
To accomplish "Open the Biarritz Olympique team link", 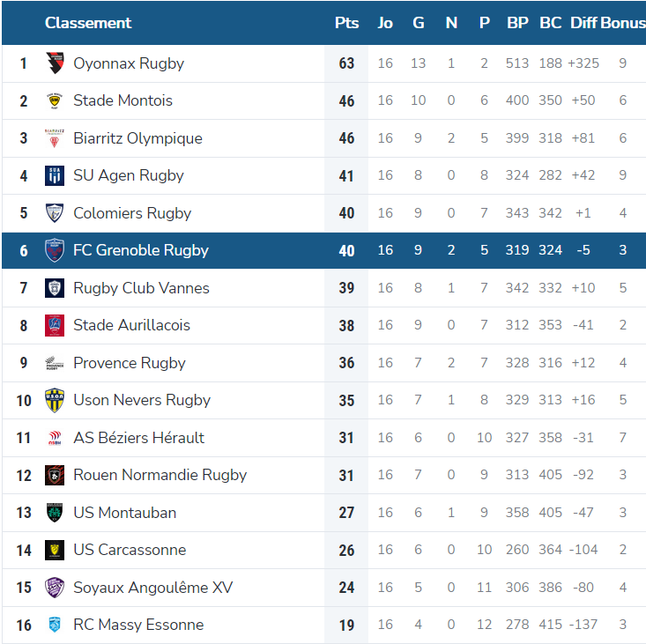I will click(x=137, y=138).
